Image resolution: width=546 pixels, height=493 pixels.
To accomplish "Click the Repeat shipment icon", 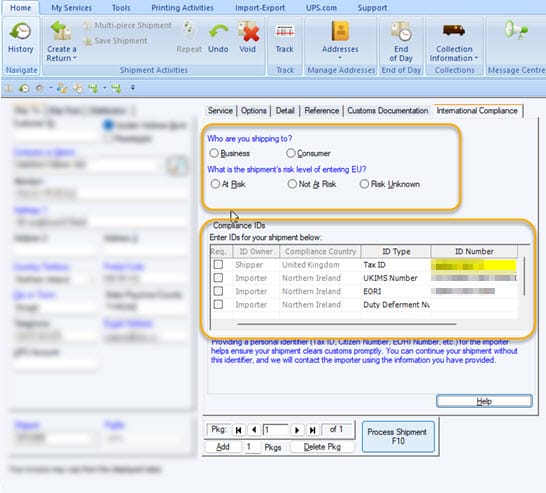I will (x=189, y=31).
